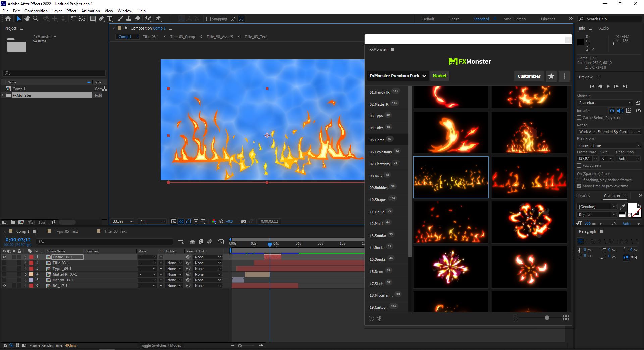Viewport: 644px width, 350px height.
Task: Open the Animation menu
Action: [x=91, y=11]
